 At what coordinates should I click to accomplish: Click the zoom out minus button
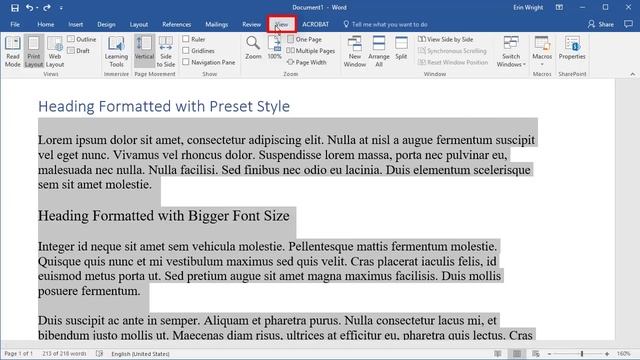(549, 353)
